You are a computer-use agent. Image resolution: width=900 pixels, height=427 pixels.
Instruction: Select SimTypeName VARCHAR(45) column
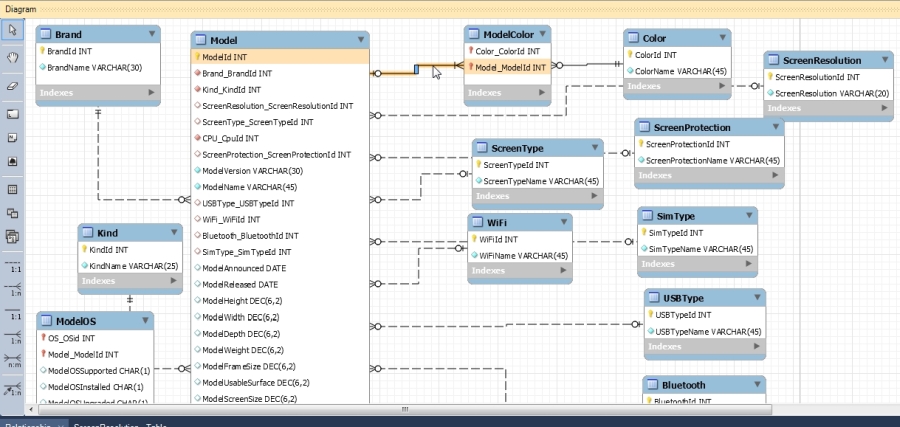[x=697, y=249]
